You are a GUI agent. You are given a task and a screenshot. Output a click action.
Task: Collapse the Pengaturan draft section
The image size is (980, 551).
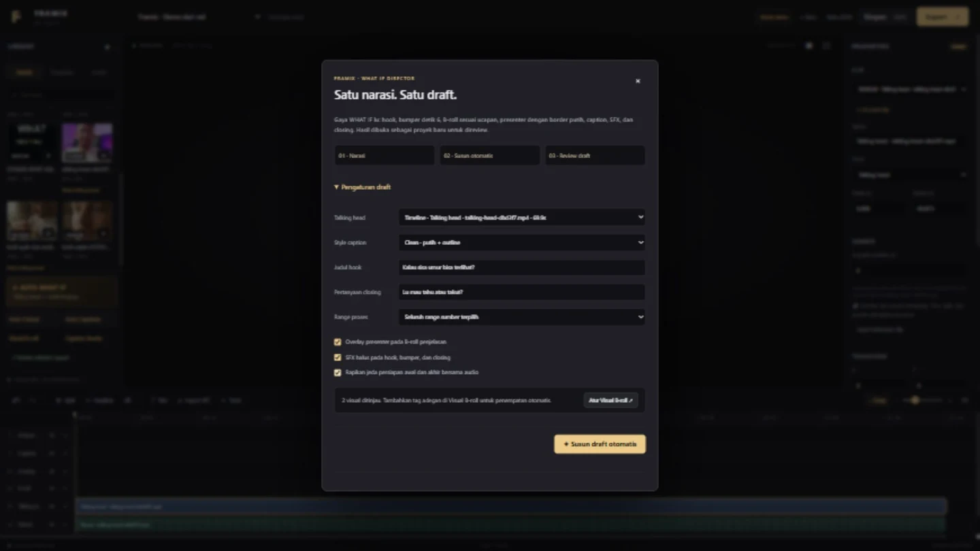[363, 187]
